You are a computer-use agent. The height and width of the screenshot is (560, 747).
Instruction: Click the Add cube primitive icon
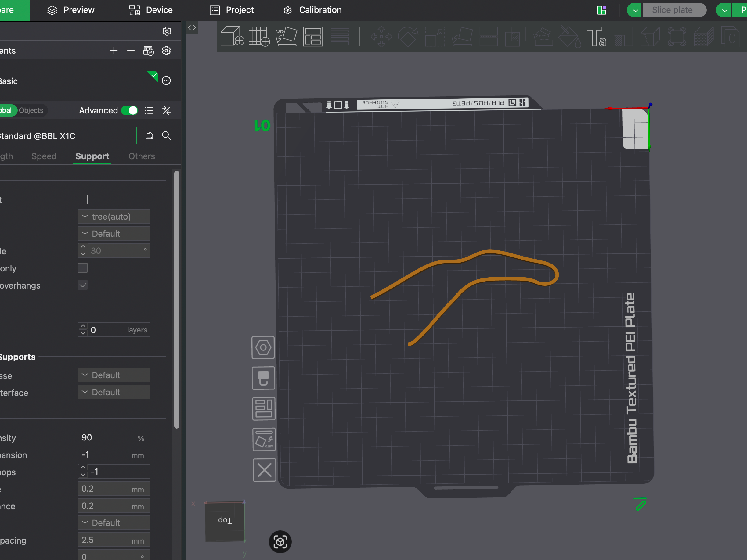click(232, 36)
